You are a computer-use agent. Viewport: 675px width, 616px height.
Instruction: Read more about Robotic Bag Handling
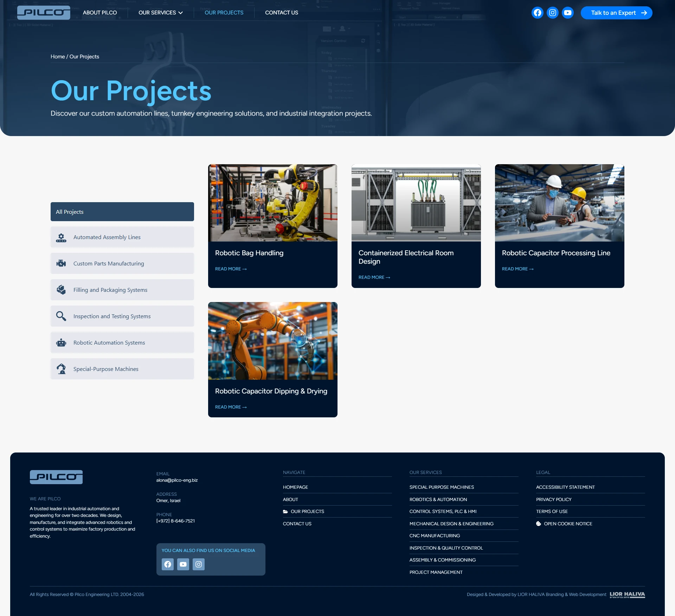coord(231,269)
